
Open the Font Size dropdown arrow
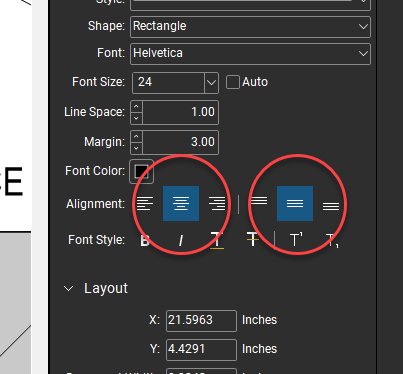coord(211,82)
